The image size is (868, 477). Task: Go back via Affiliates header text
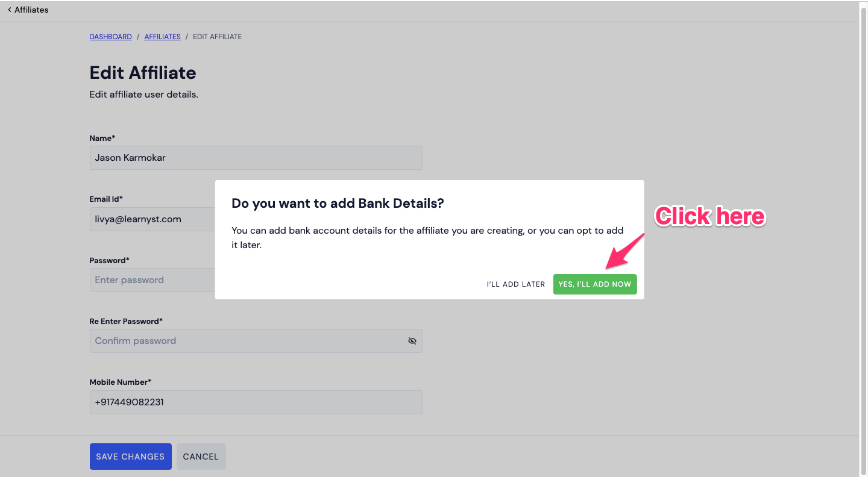pos(31,10)
